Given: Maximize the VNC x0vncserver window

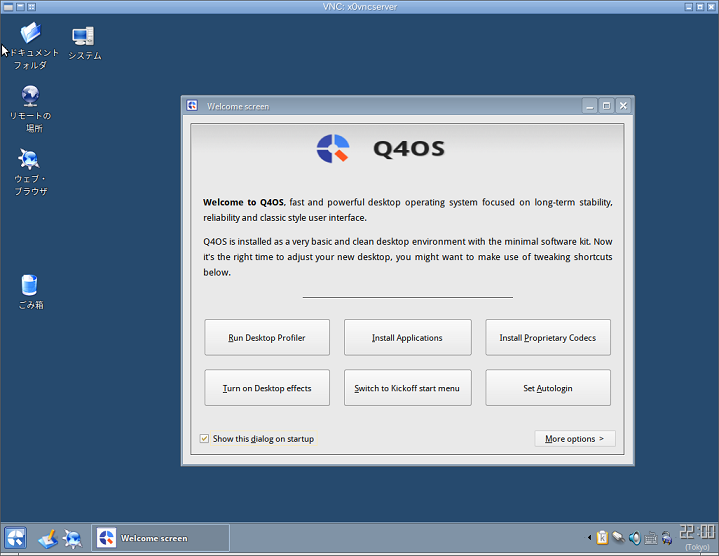Looking at the screenshot, I should [700, 7].
